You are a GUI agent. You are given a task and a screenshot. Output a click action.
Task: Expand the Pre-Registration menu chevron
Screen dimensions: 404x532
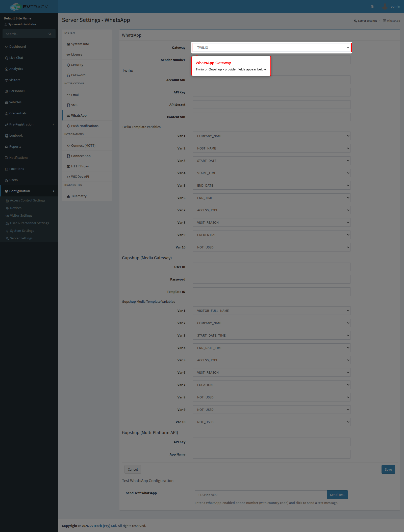coord(54,124)
